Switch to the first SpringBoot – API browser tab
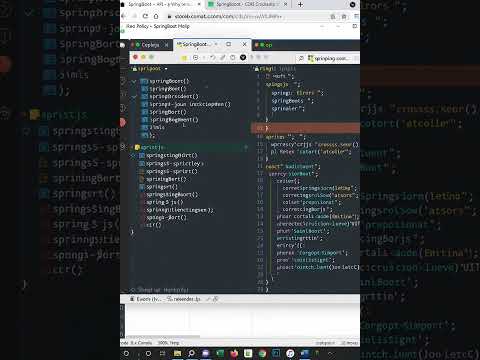Screen dimensions: 480x360 161,4
